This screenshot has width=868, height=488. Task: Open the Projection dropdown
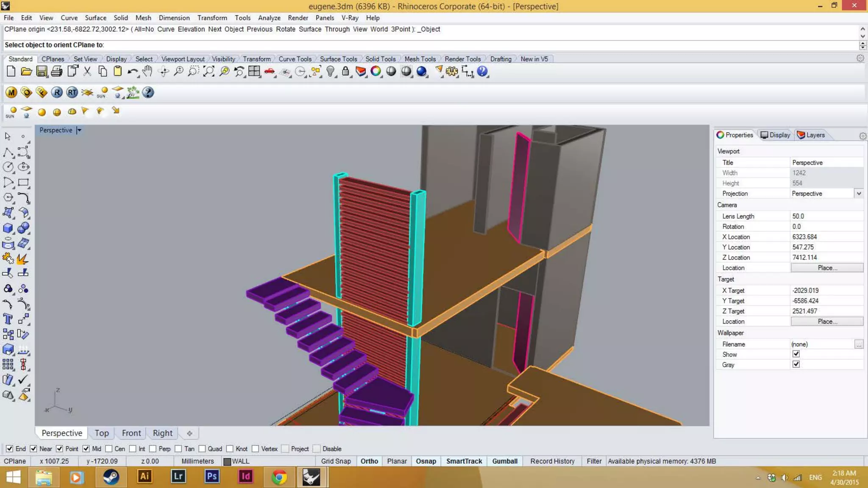point(859,194)
